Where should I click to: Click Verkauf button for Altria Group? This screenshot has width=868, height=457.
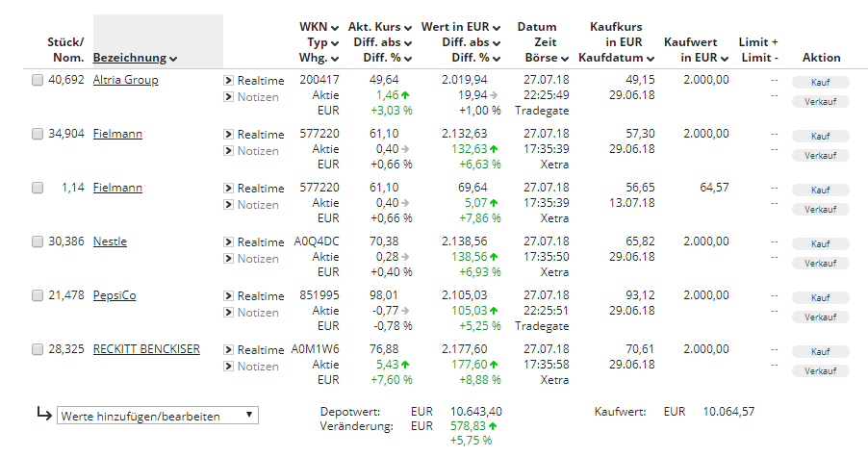[821, 102]
